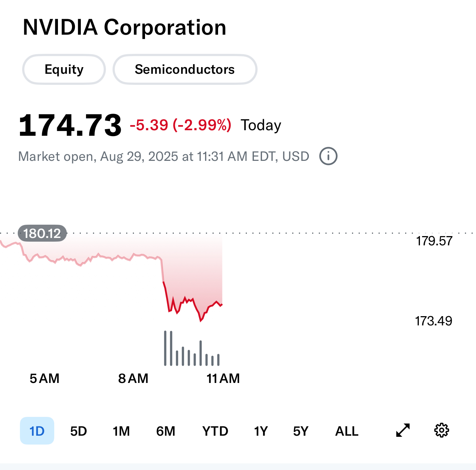This screenshot has height=470, width=476.
Task: Click the Equity tag button
Action: click(64, 69)
